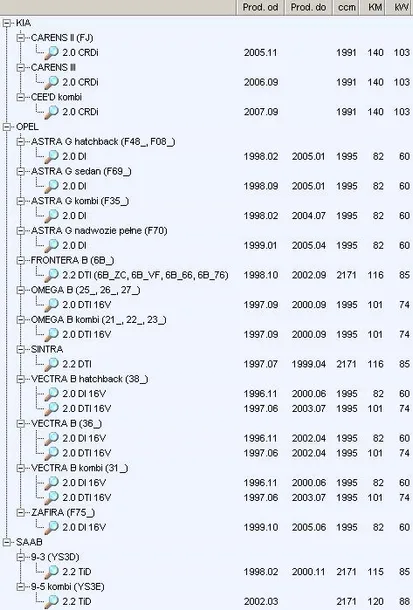
Task: Click magnifier icon for SAAB 9-3 2.2 TiD
Action: (x=51, y=571)
